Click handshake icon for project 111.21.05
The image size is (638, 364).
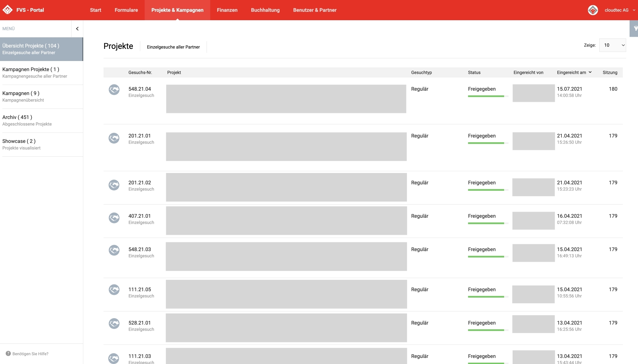point(114,290)
